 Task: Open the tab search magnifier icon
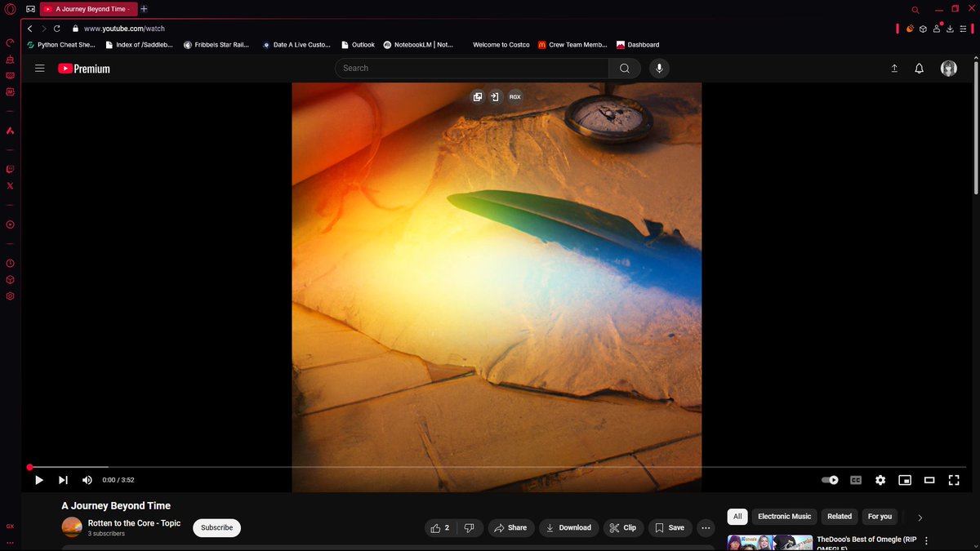pos(915,10)
